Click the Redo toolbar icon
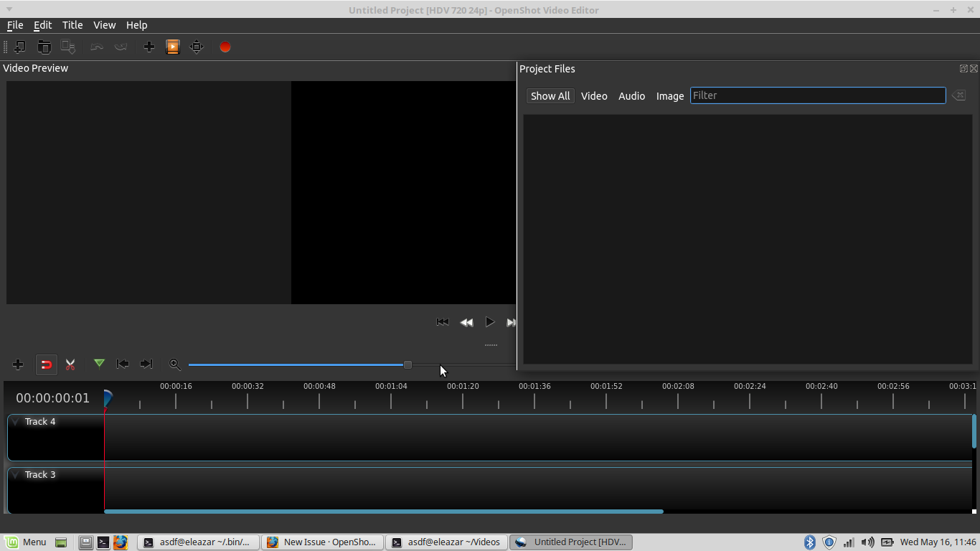This screenshot has width=980, height=551. pyautogui.click(x=121, y=47)
